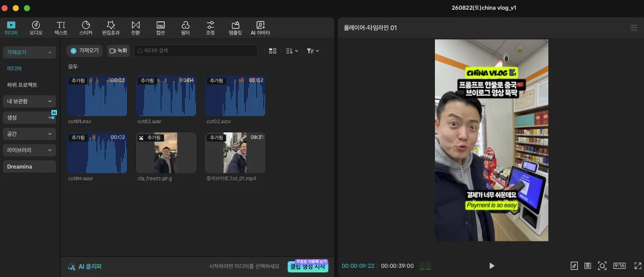
Task: Click the cut03.wav file name label
Action: (150, 122)
